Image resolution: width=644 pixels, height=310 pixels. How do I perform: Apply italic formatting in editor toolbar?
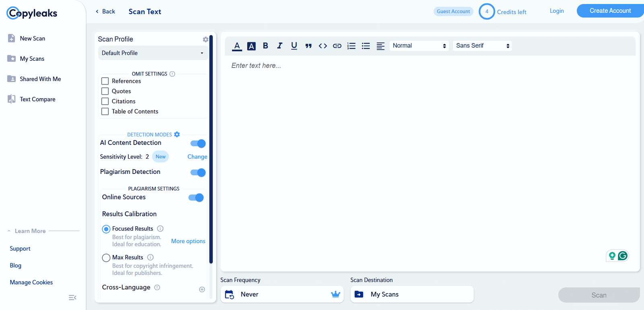point(280,46)
